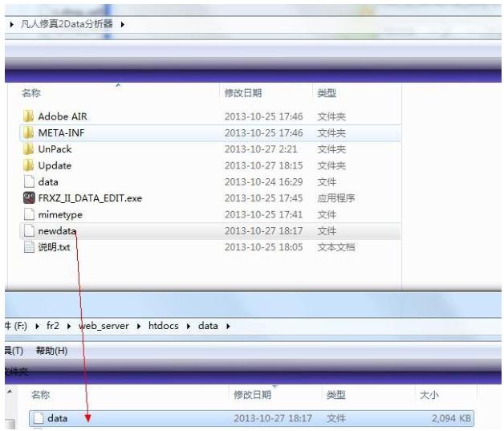
Task: Select the Adobe AIR folder name
Action: pyautogui.click(x=63, y=116)
